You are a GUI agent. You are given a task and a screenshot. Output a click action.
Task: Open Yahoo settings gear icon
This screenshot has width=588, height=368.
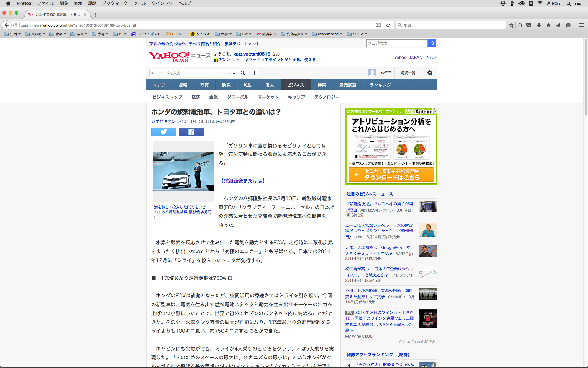tap(429, 73)
